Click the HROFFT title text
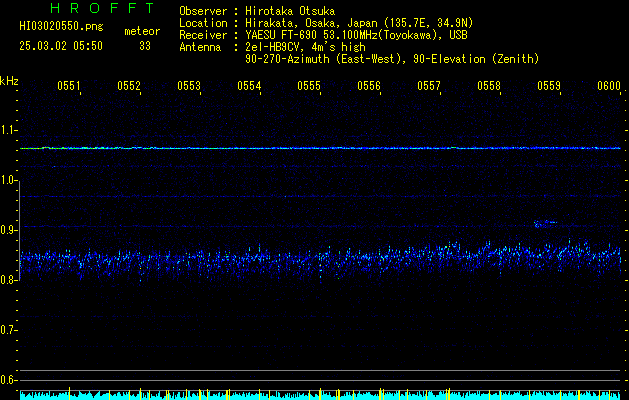 pos(103,8)
